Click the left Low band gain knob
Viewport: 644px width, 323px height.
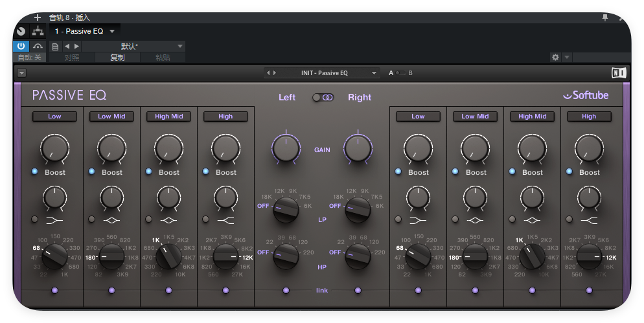[54, 148]
